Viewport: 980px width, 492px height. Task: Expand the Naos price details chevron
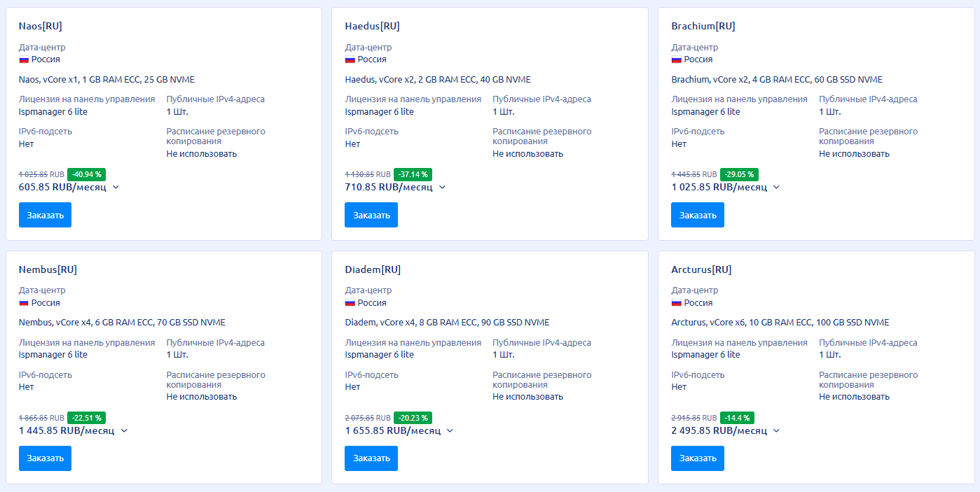[116, 188]
